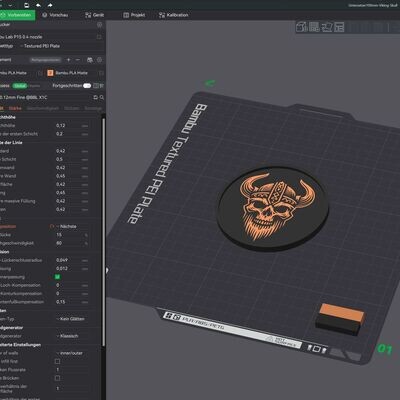Enable the infill first checkbox
The image size is (400, 400).
57,361
